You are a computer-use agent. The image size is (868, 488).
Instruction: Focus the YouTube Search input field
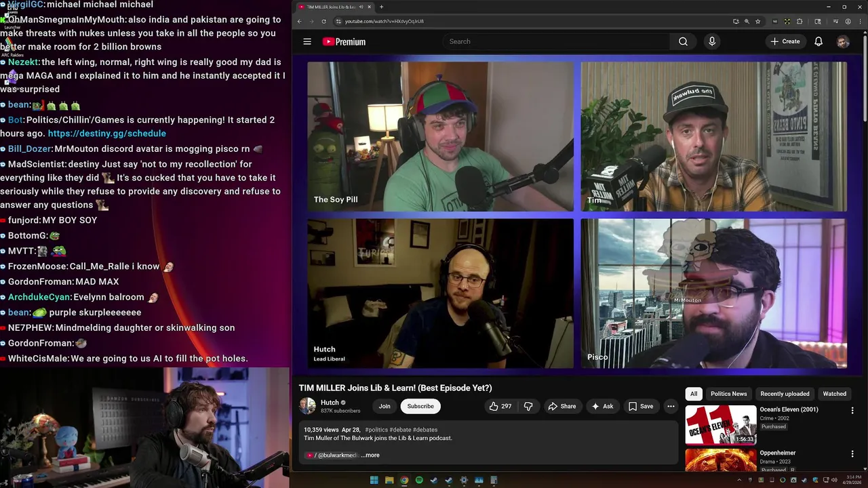pyautogui.click(x=556, y=41)
